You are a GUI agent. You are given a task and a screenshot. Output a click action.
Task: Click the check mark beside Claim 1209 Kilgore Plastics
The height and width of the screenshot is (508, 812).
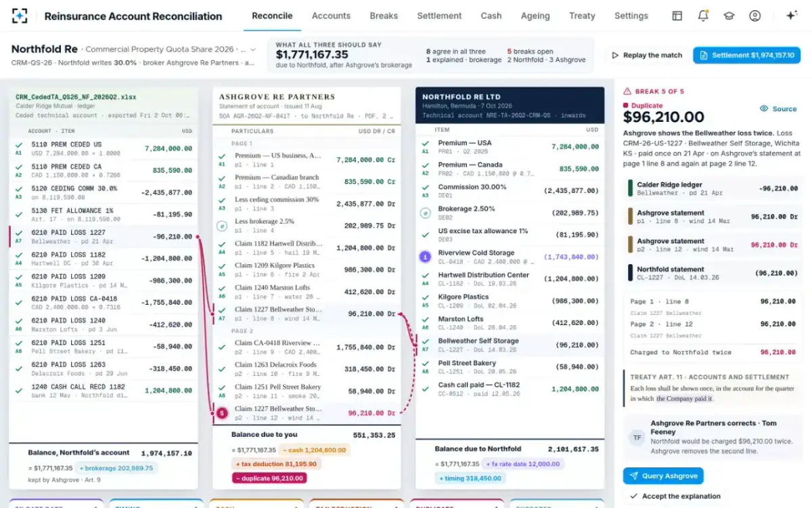point(222,266)
